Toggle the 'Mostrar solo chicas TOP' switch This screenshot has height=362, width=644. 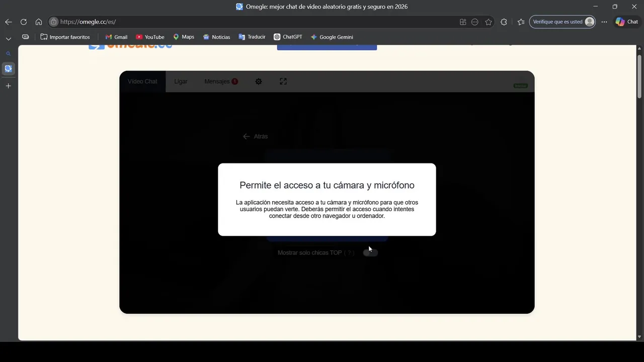click(x=370, y=252)
